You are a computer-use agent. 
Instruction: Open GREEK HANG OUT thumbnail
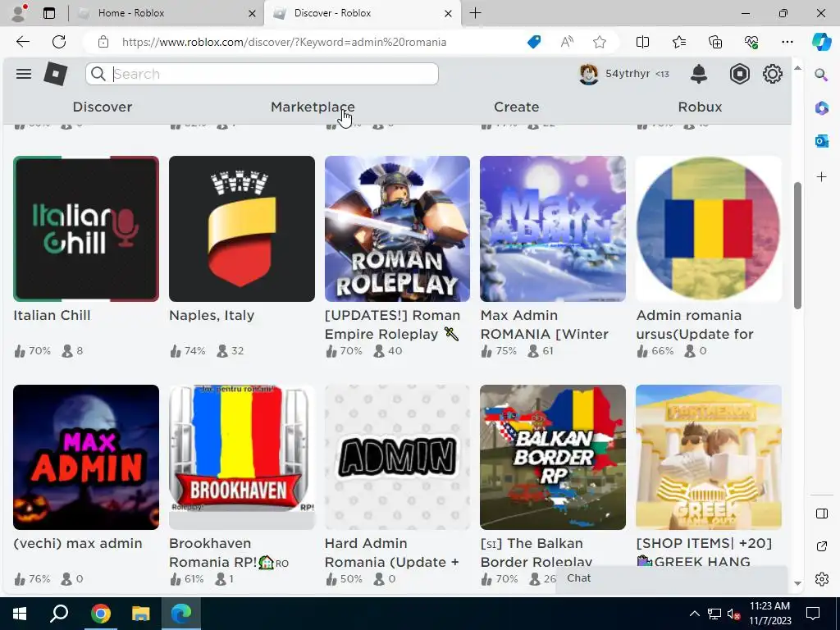click(x=709, y=458)
